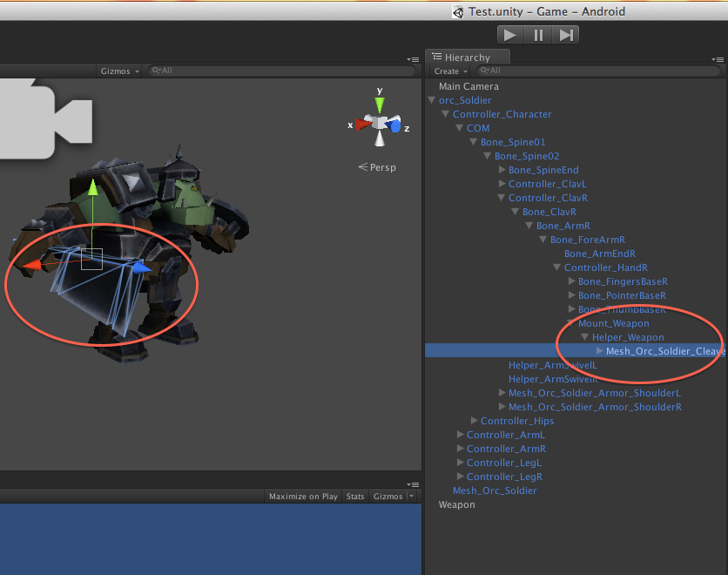Screen dimensions: 728x575
Task: Click the Step frame button
Action: pos(565,35)
